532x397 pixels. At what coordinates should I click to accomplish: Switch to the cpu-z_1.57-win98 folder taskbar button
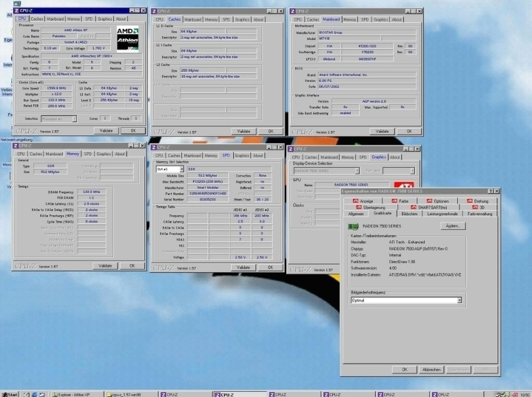pyautogui.click(x=131, y=394)
